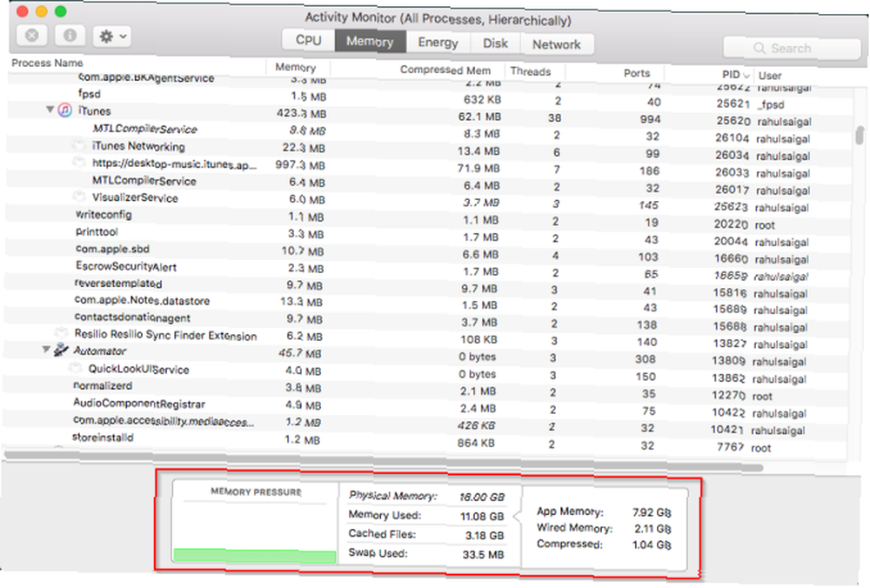Collapse the iTunes process tree
Viewport: 870px width, 588px height.
pos(50,110)
